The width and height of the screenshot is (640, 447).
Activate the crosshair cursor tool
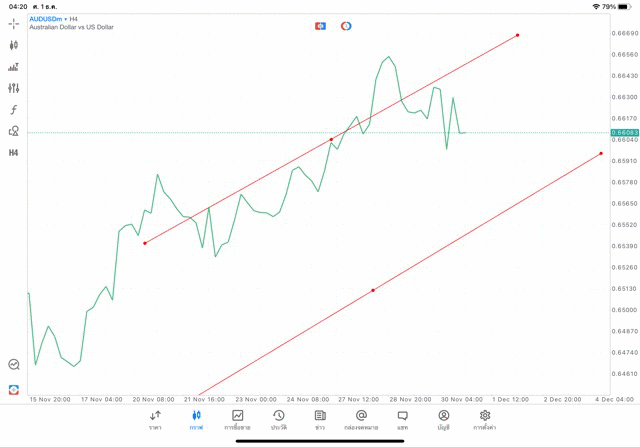coord(14,24)
